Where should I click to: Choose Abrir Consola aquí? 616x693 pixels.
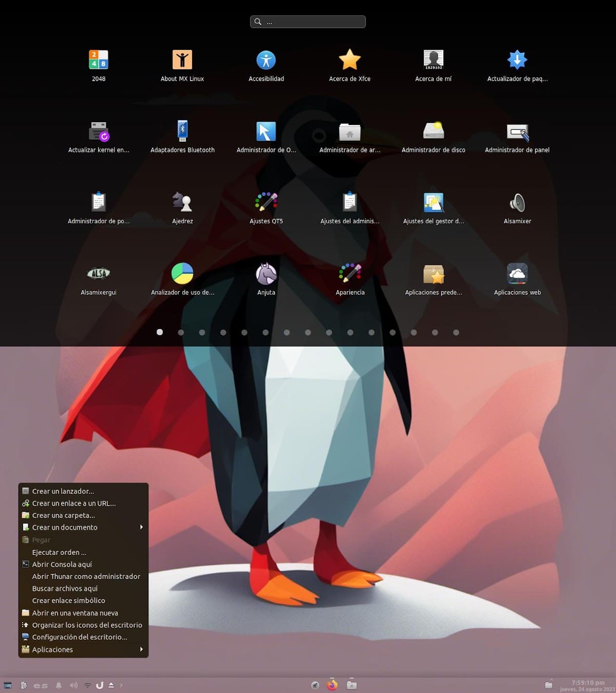pyautogui.click(x=83, y=564)
